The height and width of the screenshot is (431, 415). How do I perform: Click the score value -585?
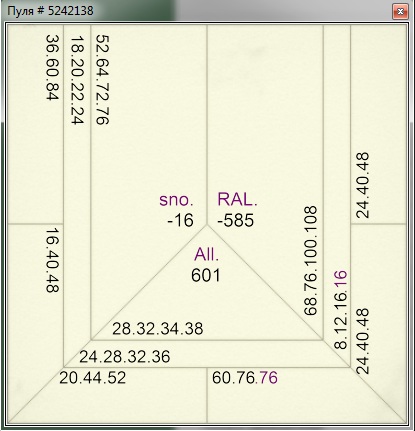(236, 221)
